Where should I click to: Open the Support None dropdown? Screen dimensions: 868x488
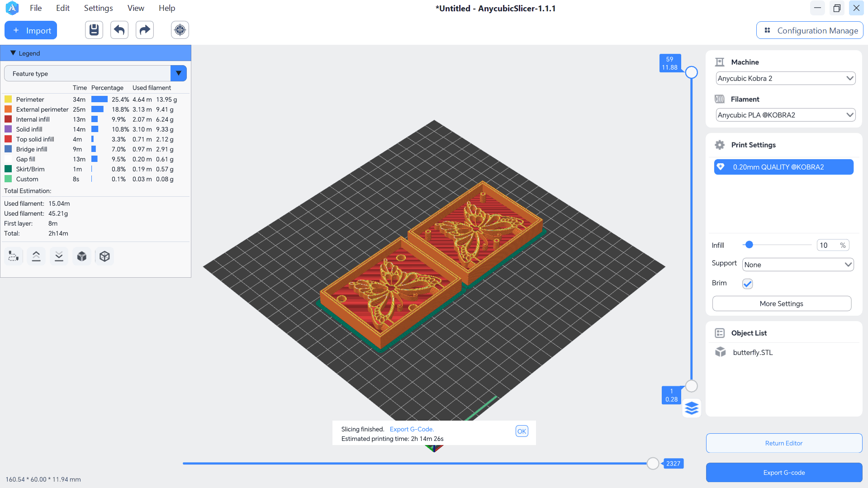[798, 265]
